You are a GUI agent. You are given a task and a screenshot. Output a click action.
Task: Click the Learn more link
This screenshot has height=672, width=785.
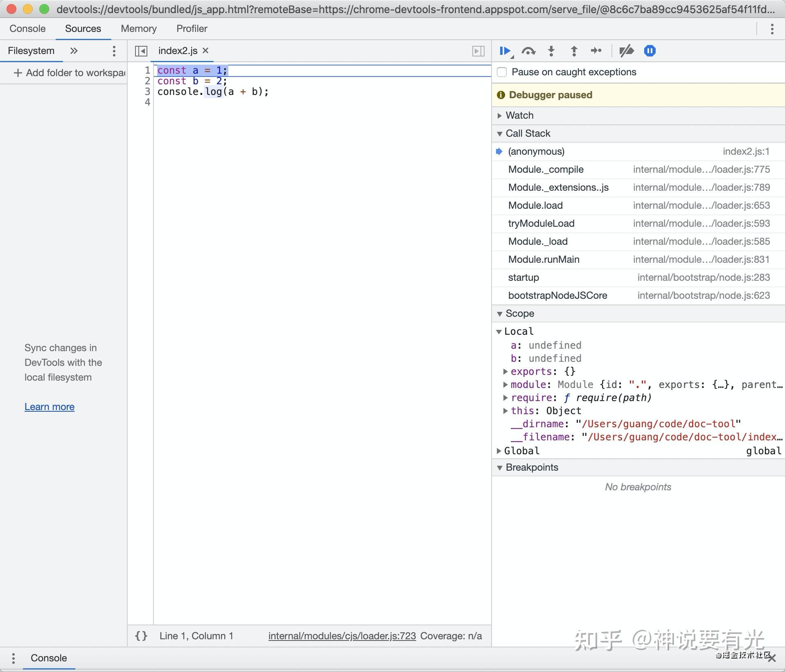(x=49, y=406)
